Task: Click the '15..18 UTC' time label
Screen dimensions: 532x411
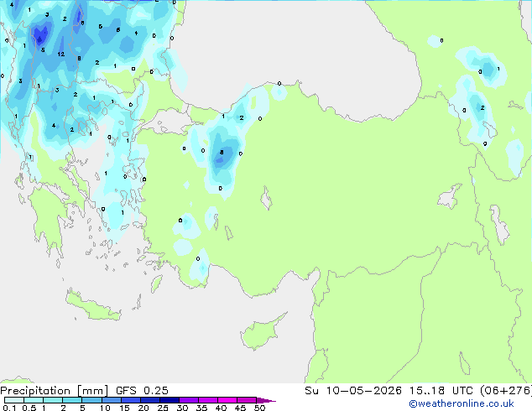Action: [441, 391]
